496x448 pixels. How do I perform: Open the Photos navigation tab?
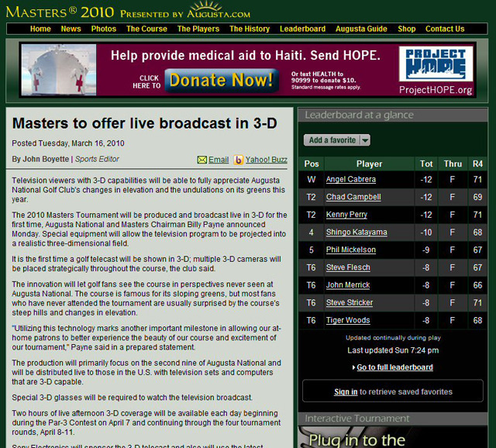click(x=104, y=29)
